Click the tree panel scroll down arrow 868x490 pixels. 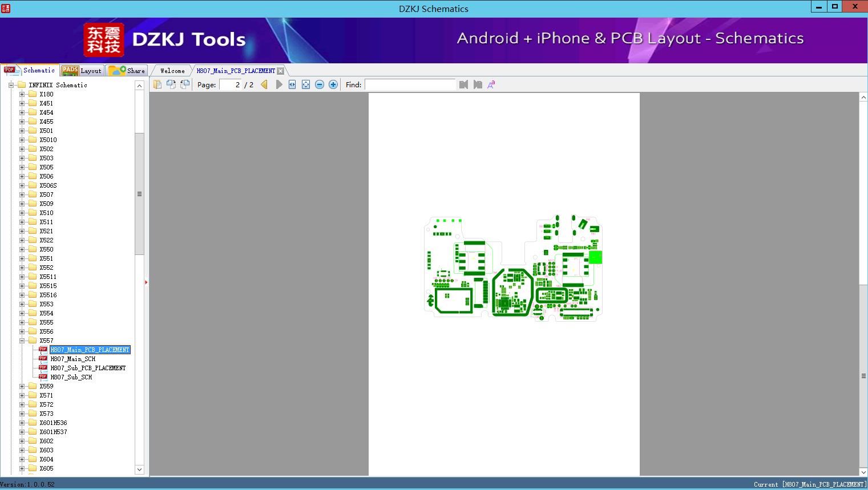point(139,469)
